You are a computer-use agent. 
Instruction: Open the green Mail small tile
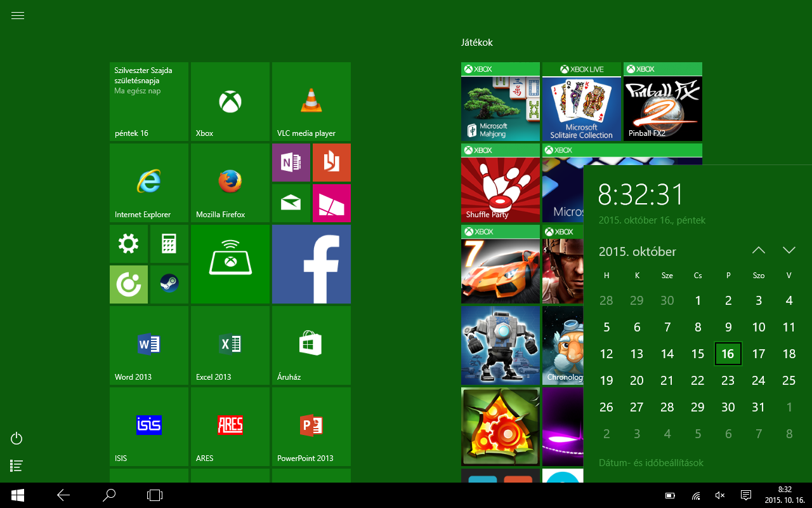click(291, 203)
